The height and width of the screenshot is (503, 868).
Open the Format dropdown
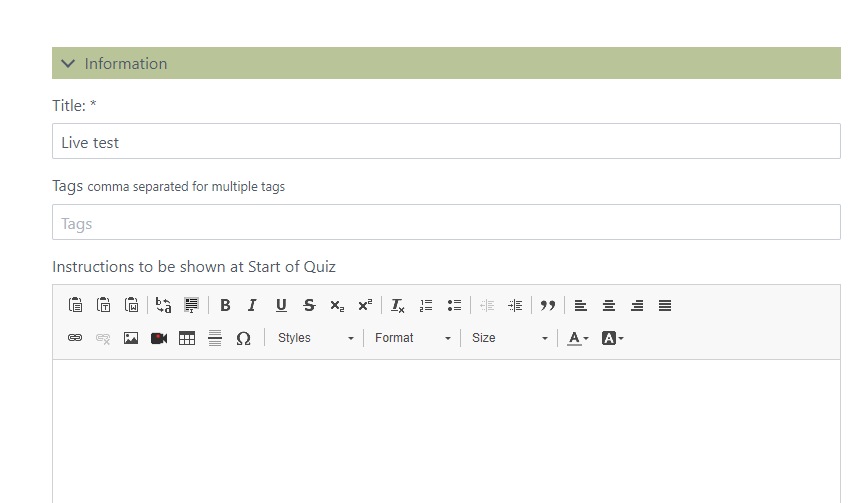[412, 338]
